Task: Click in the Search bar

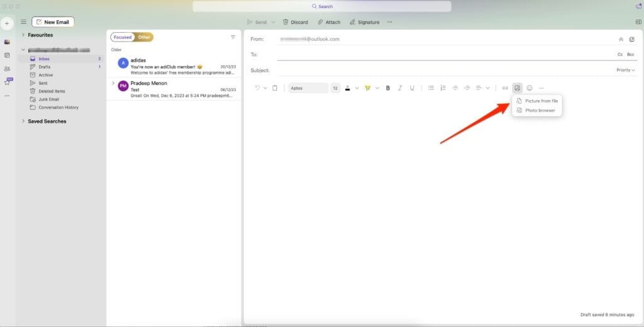Action: pyautogui.click(x=322, y=6)
